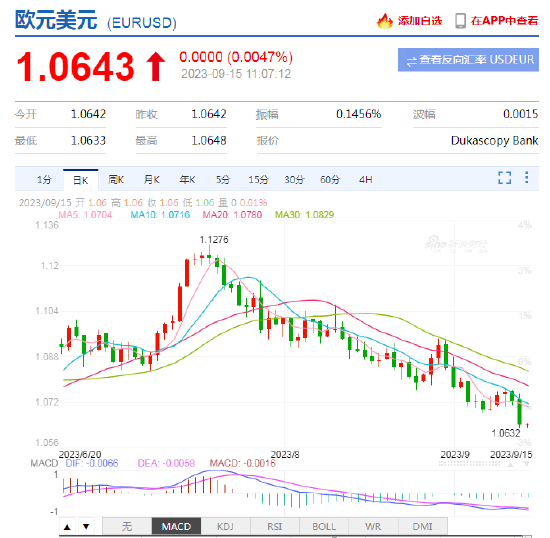Switch to the 60分 chart tab

click(330, 180)
